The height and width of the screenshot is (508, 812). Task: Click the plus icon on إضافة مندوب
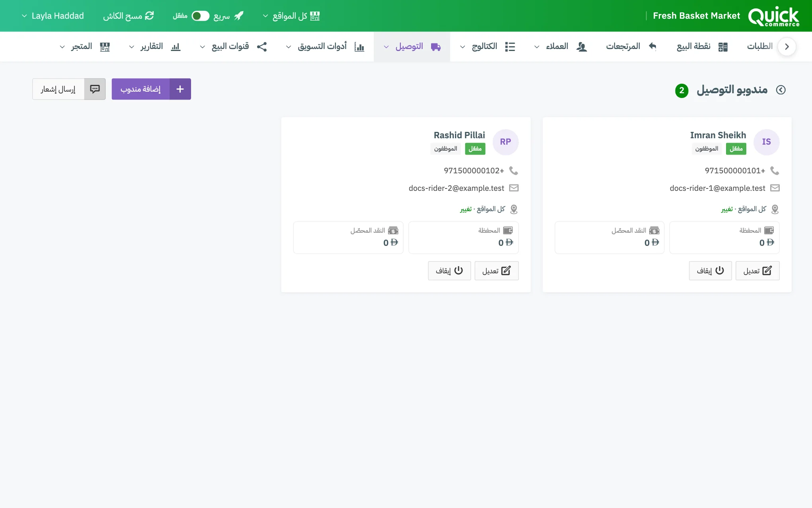pyautogui.click(x=180, y=89)
